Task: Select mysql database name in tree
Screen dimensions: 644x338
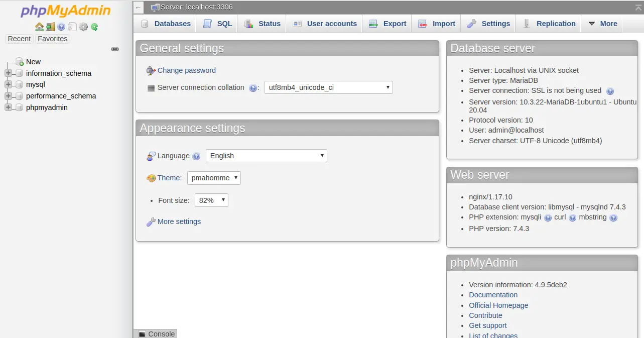Action: click(36, 84)
